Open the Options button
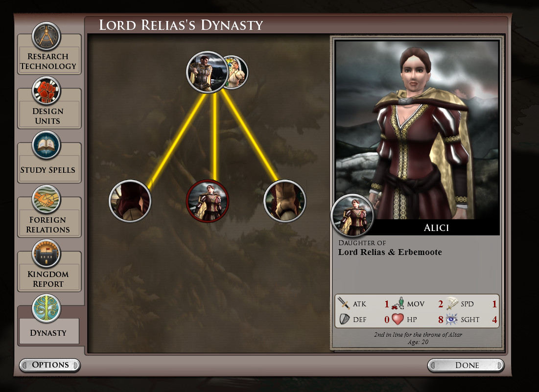This screenshot has width=539, height=392. [x=50, y=365]
